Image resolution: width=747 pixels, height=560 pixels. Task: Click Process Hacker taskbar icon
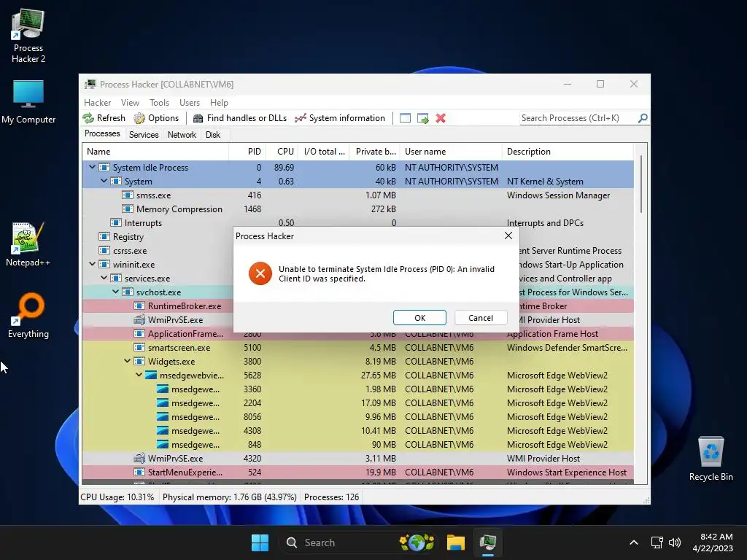[x=487, y=542]
